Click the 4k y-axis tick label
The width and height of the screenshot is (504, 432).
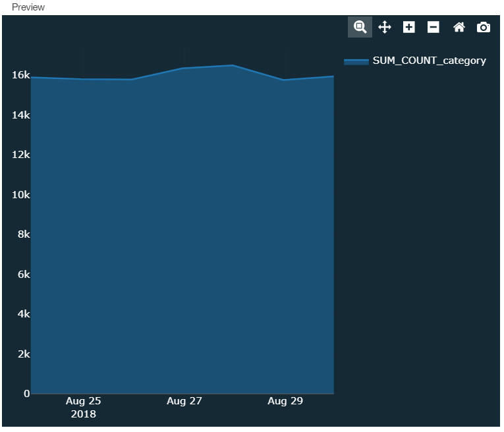click(24, 314)
